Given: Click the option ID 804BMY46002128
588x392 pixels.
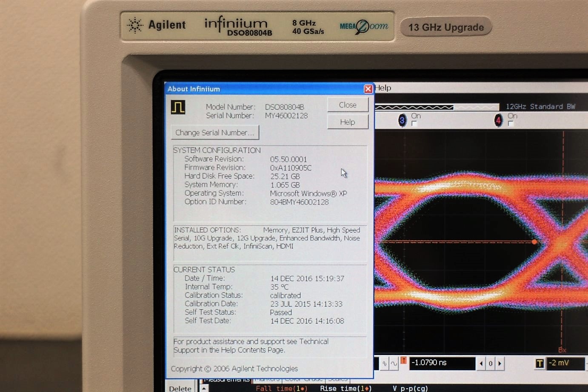Looking at the screenshot, I should click(300, 202).
